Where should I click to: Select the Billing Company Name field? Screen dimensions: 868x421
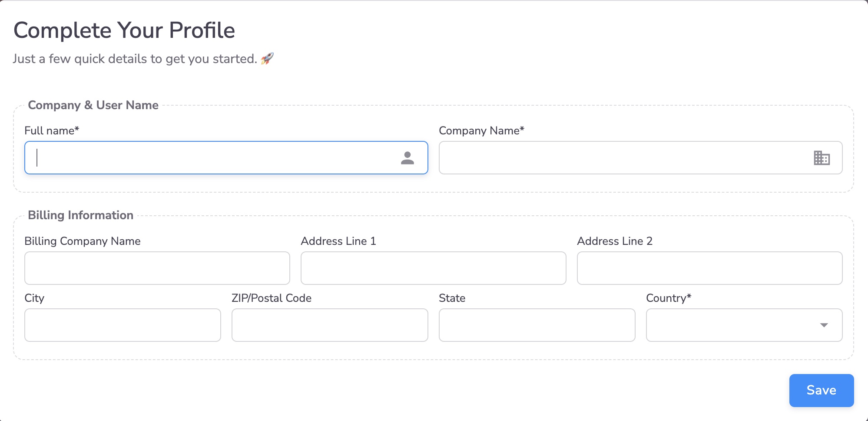157,268
